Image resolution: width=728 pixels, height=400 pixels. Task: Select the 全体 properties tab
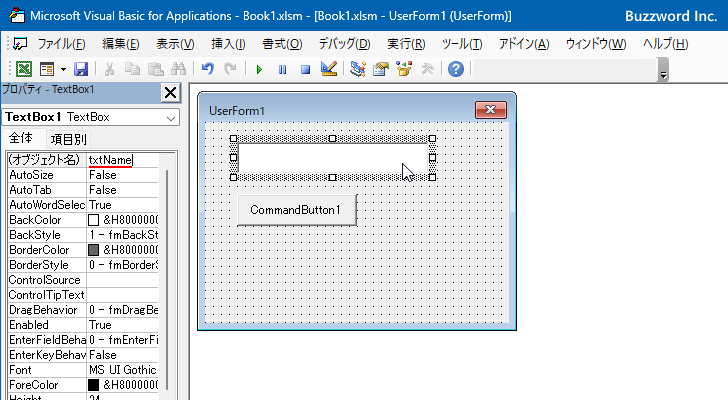pos(21,138)
